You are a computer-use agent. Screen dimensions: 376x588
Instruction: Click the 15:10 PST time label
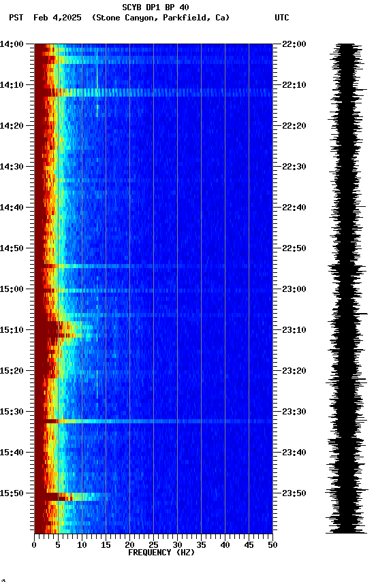coord(12,330)
